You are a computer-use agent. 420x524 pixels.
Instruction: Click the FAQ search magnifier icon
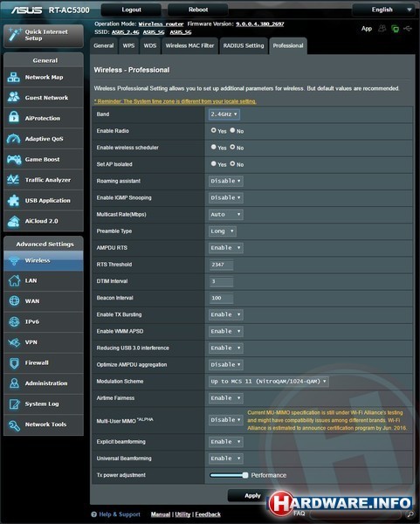(x=410, y=514)
